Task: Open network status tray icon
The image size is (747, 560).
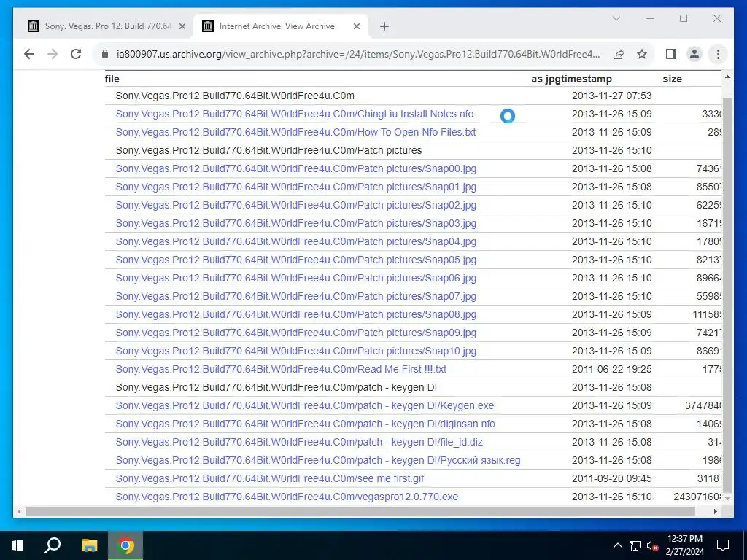Action: tap(635, 545)
